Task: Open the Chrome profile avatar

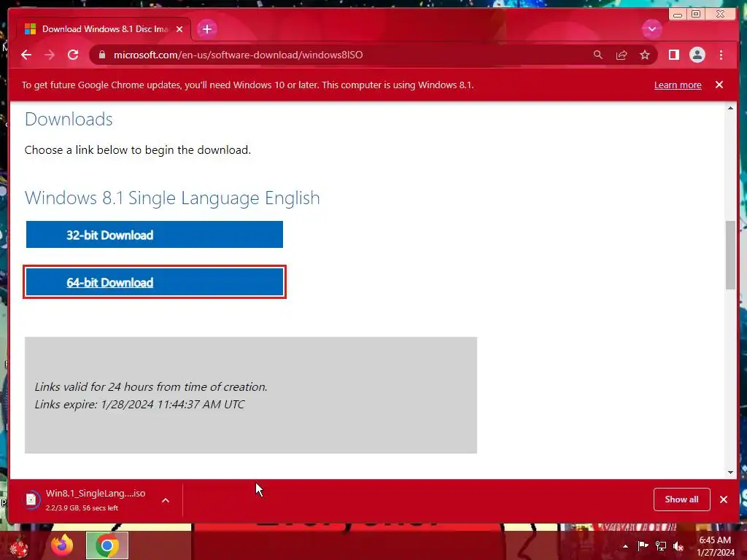Action: point(697,55)
